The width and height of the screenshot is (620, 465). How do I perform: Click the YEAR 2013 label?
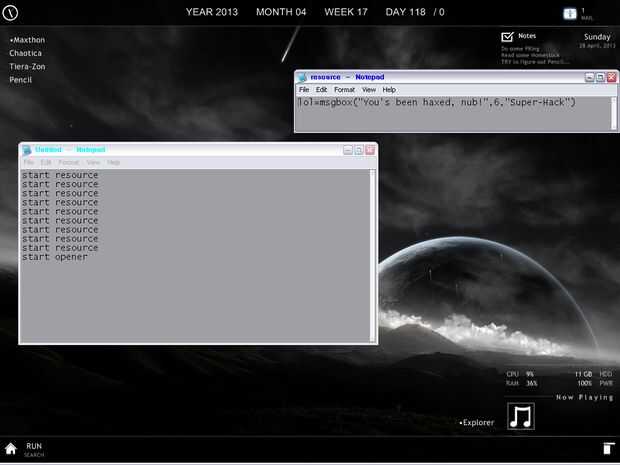[212, 12]
